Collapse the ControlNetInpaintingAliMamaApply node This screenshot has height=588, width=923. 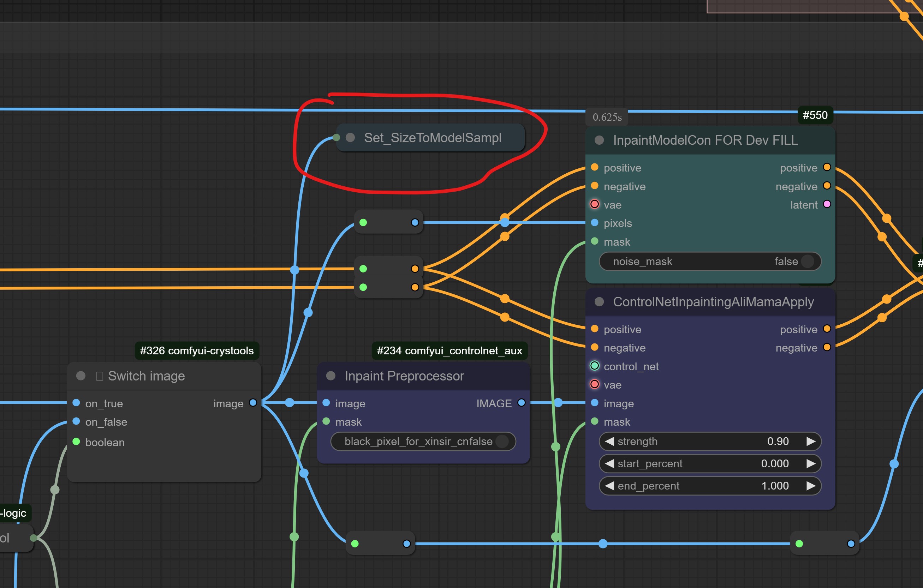[599, 302]
